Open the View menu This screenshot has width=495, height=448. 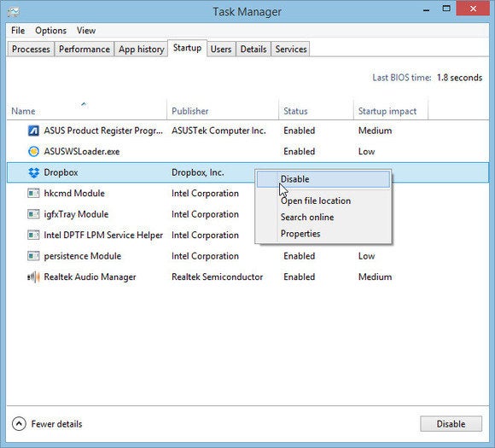click(x=86, y=31)
